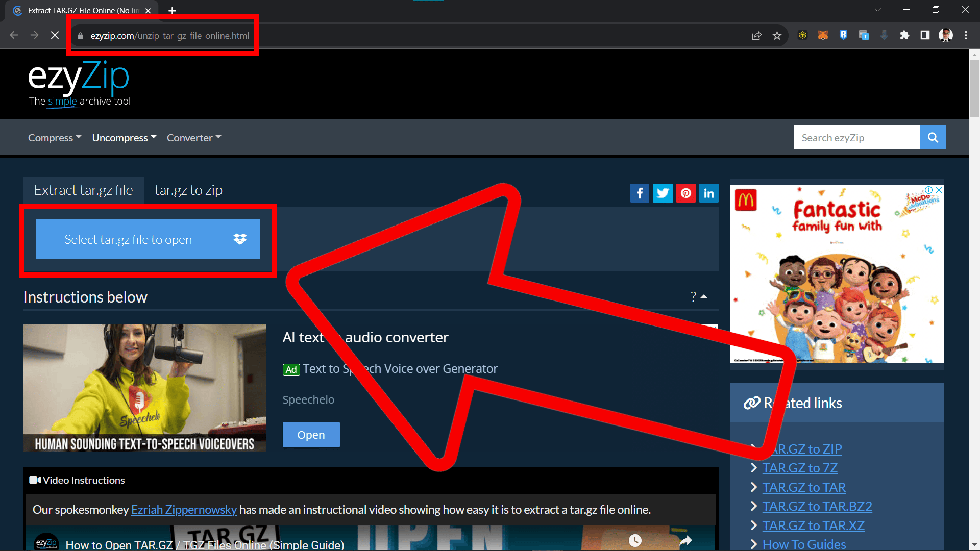The width and height of the screenshot is (980, 551).
Task: Open the browser extensions puzzle icon
Action: coord(904,35)
